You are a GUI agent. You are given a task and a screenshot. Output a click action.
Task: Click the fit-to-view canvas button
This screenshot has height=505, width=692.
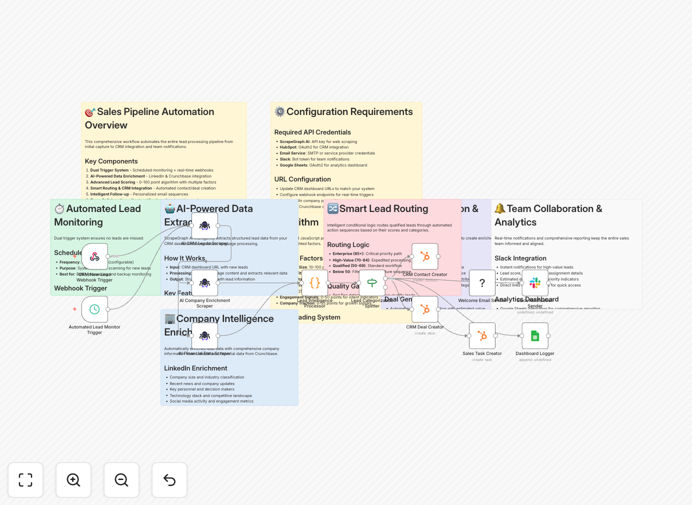[x=26, y=480]
